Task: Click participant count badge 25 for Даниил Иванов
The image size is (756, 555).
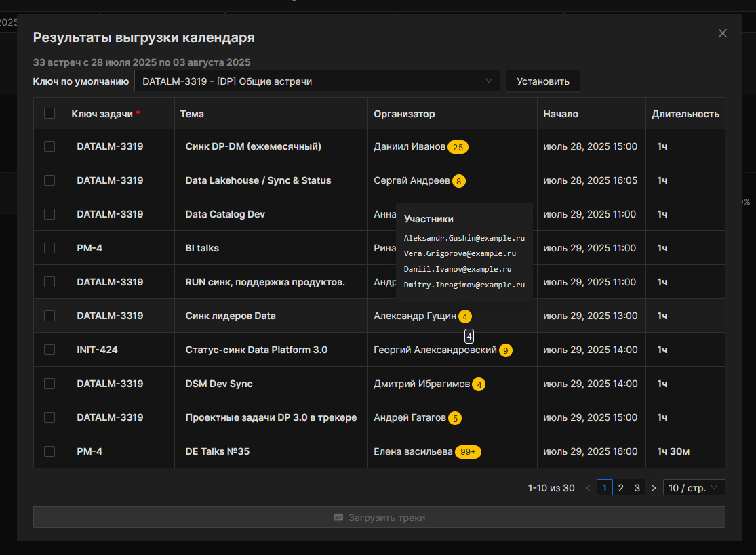Action: 458,147
